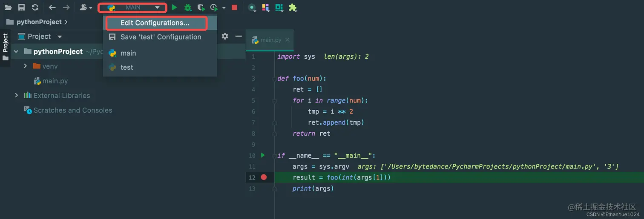This screenshot has width=644, height=219.
Task: Select main.py in the project tree
Action: point(55,81)
